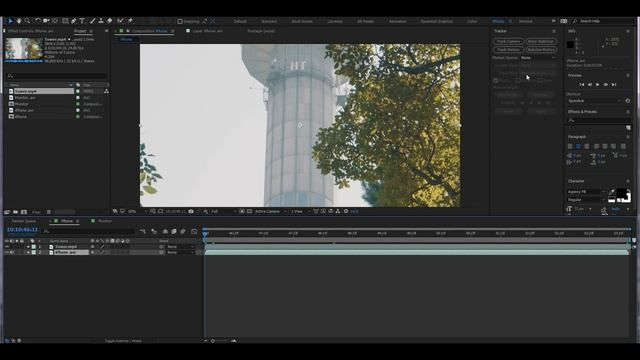
Task: Enable the Snapping checkbox
Action: (180, 21)
